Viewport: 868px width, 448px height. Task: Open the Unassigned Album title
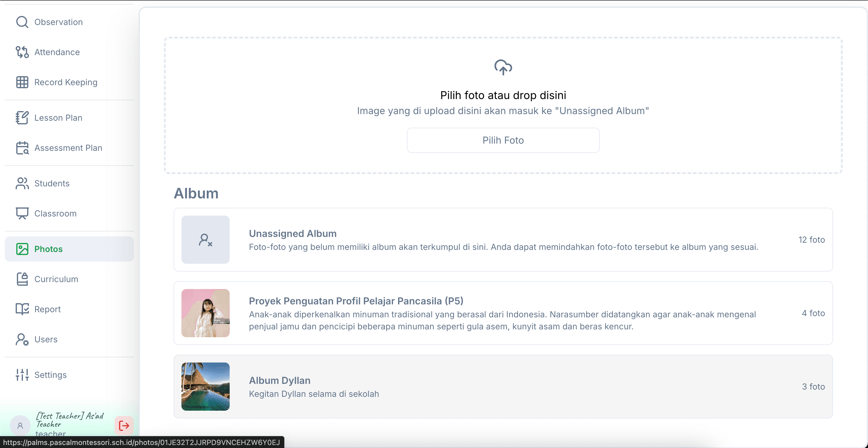[292, 234]
